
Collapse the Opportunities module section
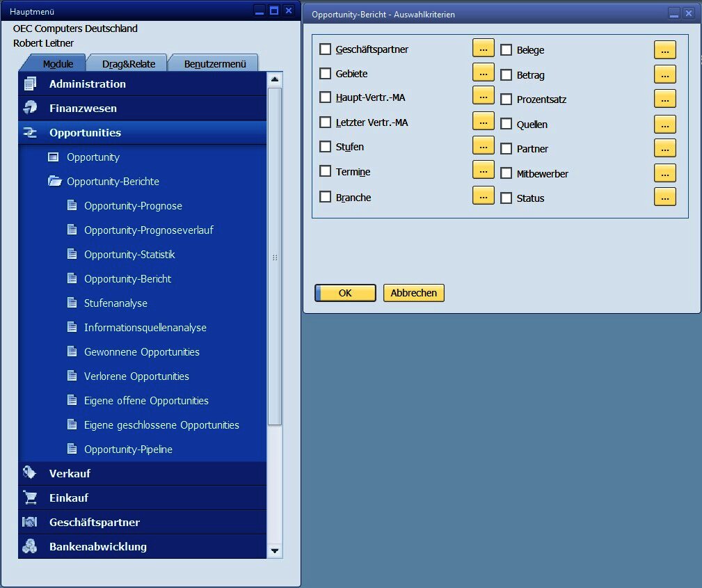pos(85,133)
